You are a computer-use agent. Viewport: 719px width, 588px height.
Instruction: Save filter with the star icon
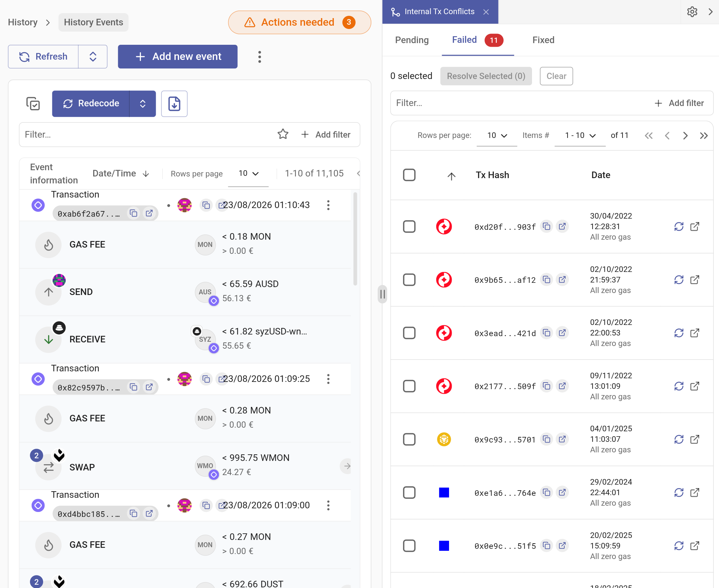click(283, 134)
